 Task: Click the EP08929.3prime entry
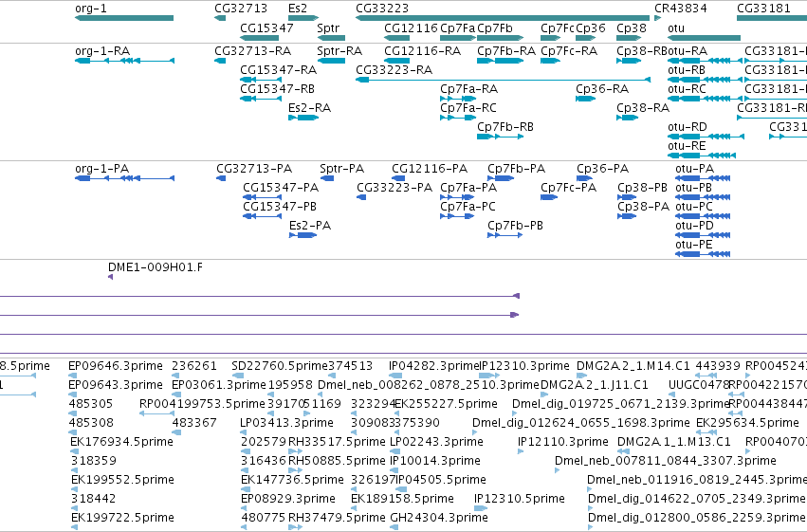coord(288,498)
